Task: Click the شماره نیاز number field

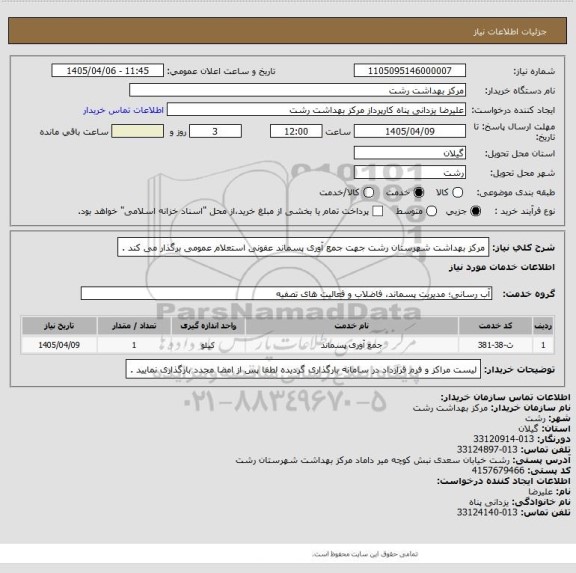Action: [x=410, y=71]
